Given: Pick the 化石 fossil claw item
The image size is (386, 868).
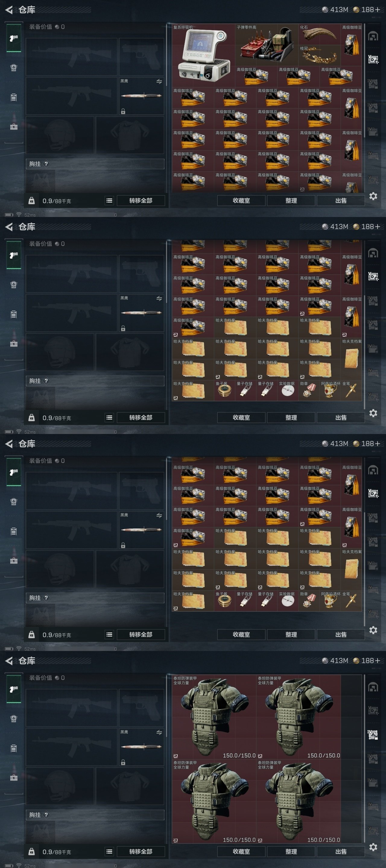Looking at the screenshot, I should pyautogui.click(x=319, y=34).
